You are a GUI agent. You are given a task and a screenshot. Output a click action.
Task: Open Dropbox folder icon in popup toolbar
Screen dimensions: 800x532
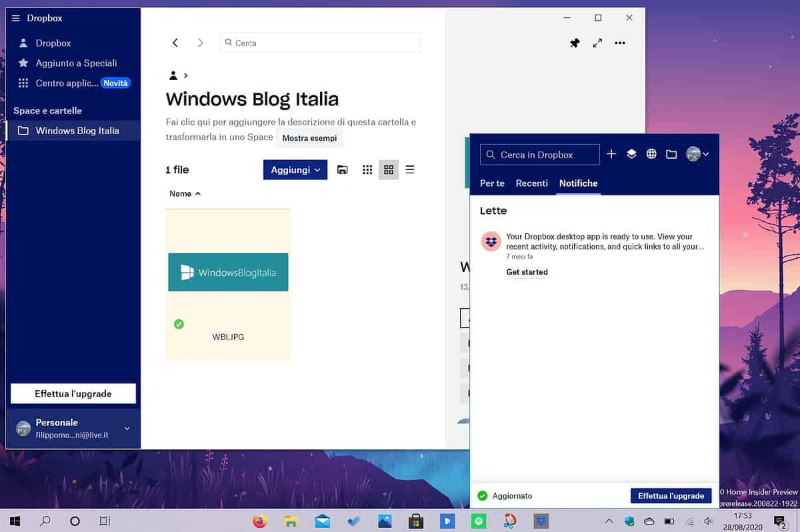point(671,153)
